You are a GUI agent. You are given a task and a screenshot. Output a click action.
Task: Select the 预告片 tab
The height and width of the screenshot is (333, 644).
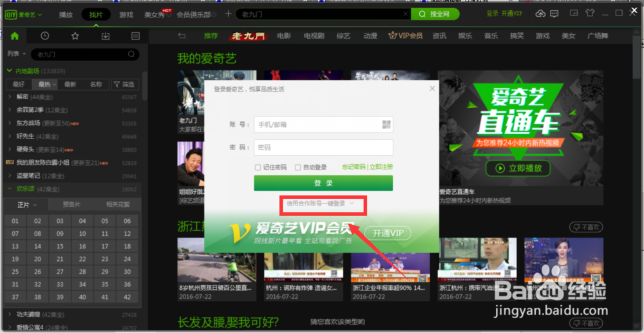click(x=71, y=204)
